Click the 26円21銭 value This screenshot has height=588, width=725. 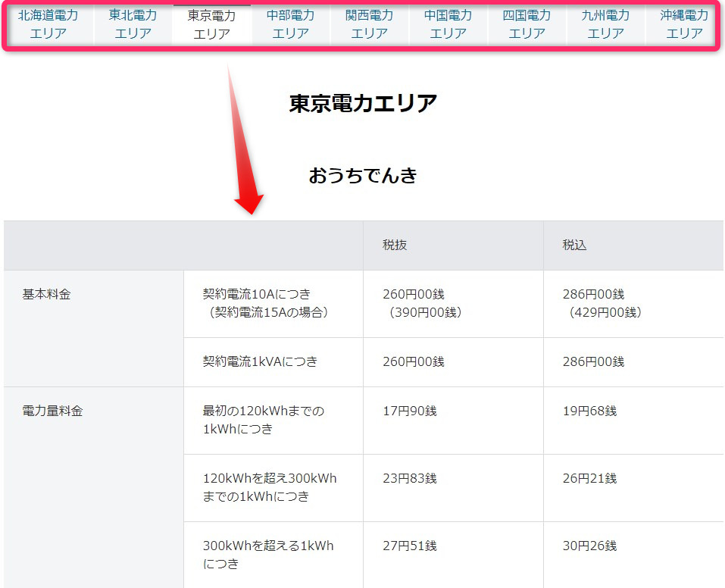point(589,478)
